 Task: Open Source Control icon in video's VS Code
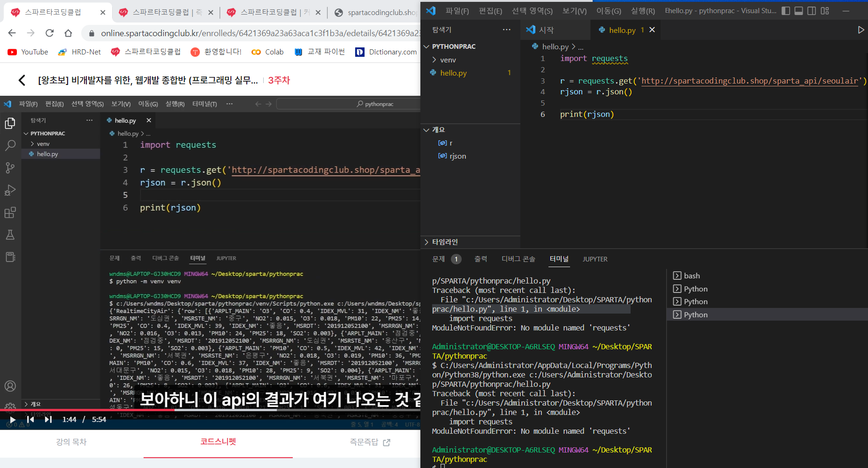tap(10, 168)
